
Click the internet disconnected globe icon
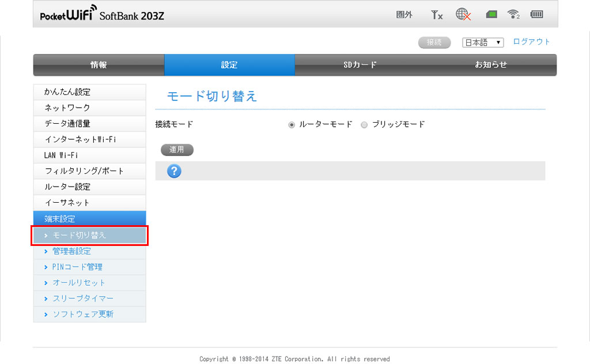pyautogui.click(x=463, y=15)
